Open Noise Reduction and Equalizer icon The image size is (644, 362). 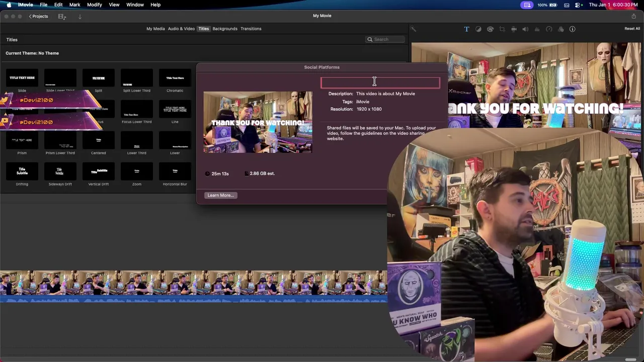point(537,29)
